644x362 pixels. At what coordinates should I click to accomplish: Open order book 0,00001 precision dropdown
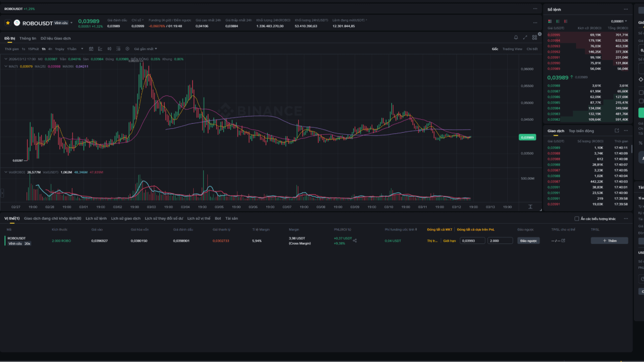pyautogui.click(x=619, y=21)
